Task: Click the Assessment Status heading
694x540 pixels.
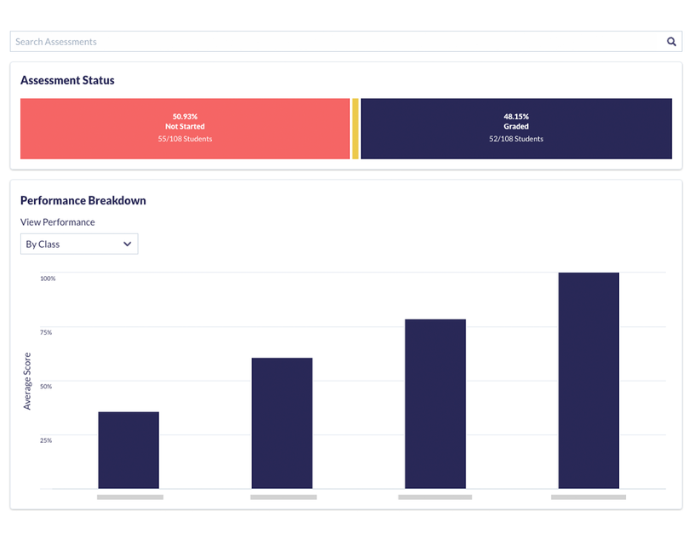Action: click(67, 80)
